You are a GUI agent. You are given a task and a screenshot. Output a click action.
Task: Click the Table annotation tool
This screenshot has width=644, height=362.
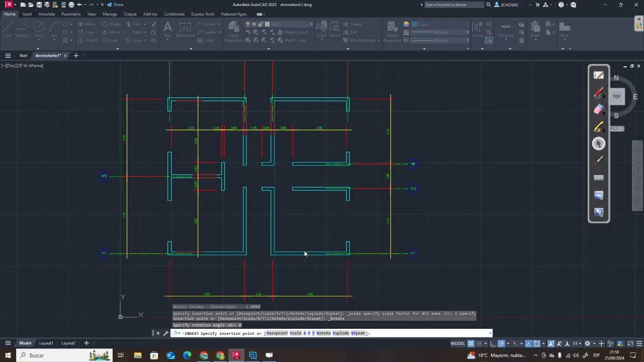[205, 40]
